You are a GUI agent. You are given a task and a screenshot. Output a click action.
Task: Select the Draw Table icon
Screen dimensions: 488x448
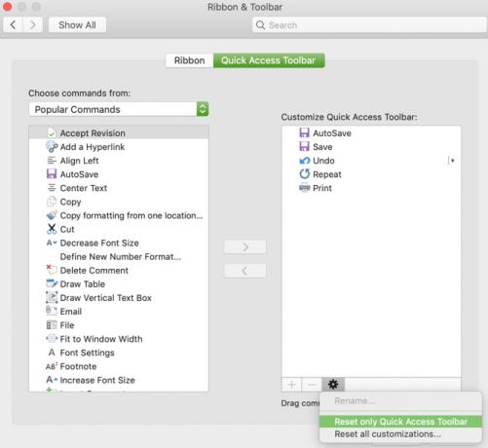[x=52, y=283]
